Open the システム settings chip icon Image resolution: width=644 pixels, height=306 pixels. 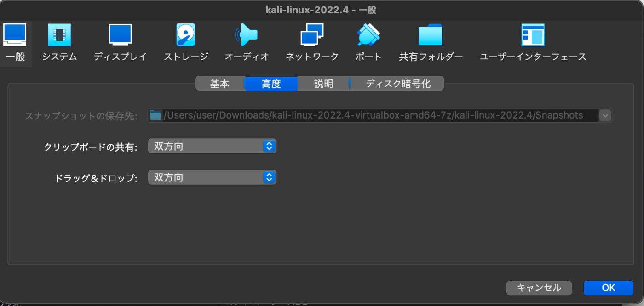(59, 35)
